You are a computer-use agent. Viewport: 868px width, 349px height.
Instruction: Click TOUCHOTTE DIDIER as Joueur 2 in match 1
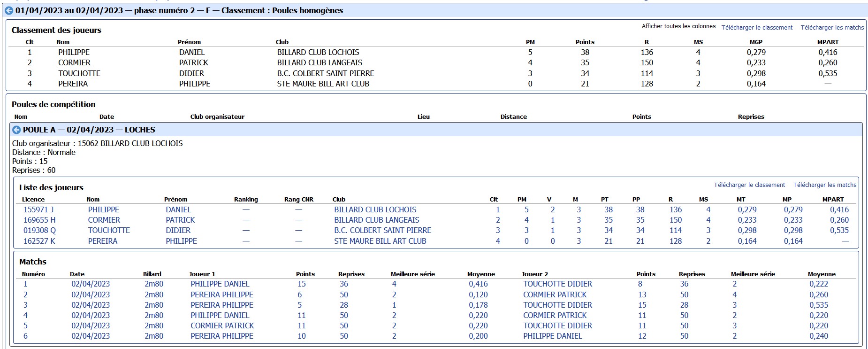pos(558,284)
